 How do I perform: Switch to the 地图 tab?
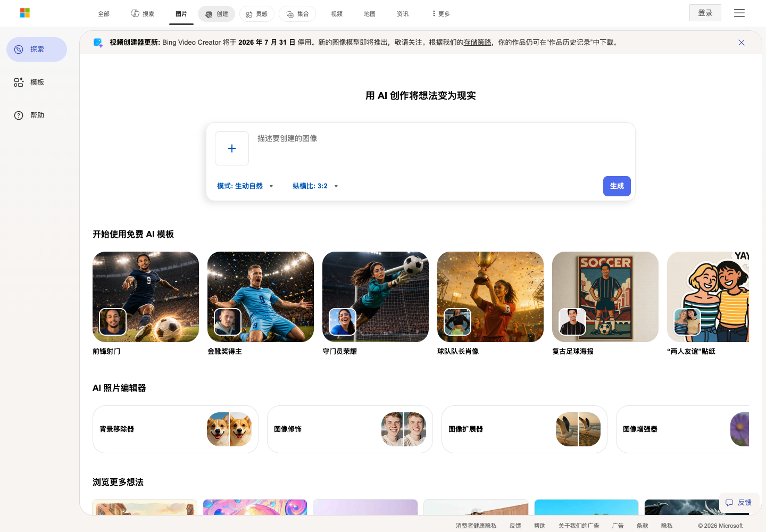pyautogui.click(x=370, y=14)
